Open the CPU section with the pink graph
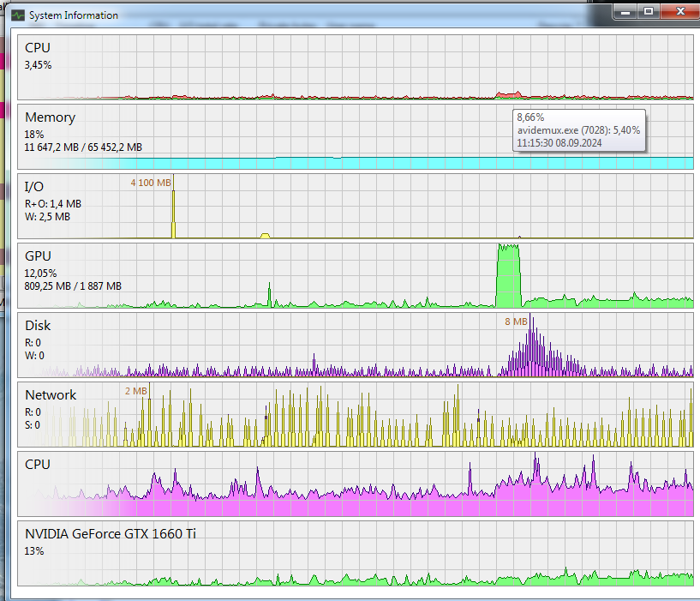Viewport: 700px width, 601px height. [x=356, y=484]
